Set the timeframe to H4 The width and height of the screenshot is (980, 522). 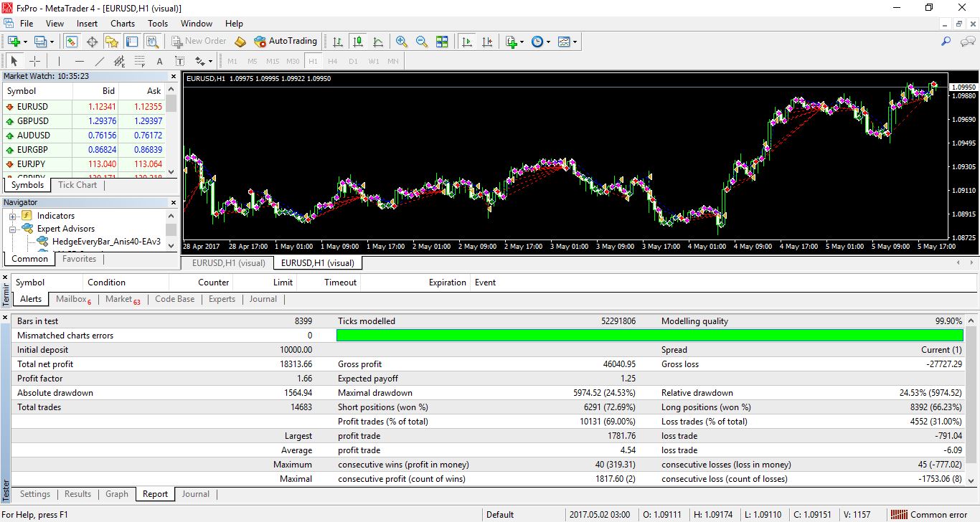333,61
